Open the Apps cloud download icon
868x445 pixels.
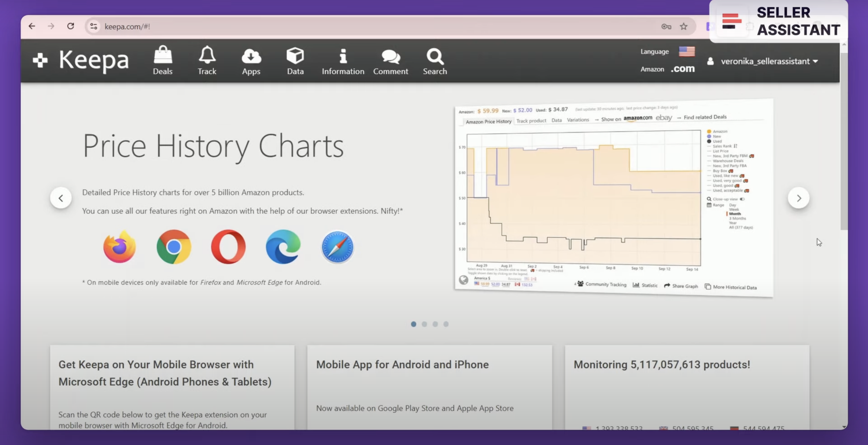(251, 56)
